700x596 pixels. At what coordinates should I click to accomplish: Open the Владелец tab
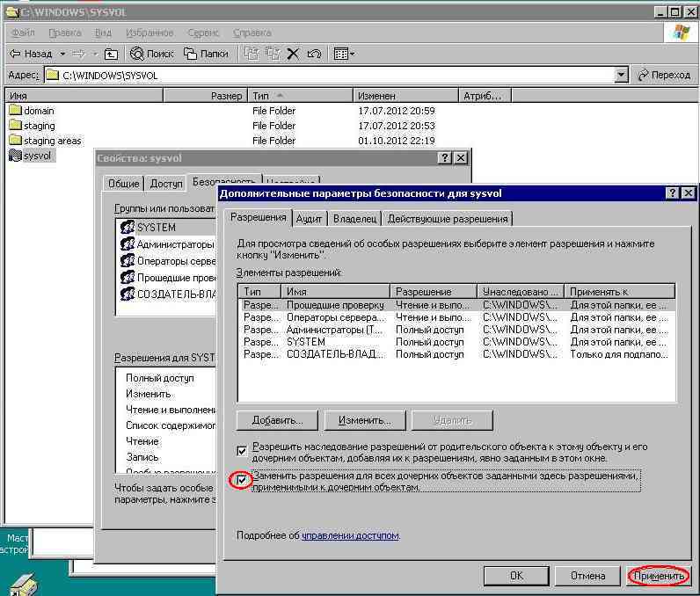click(355, 218)
